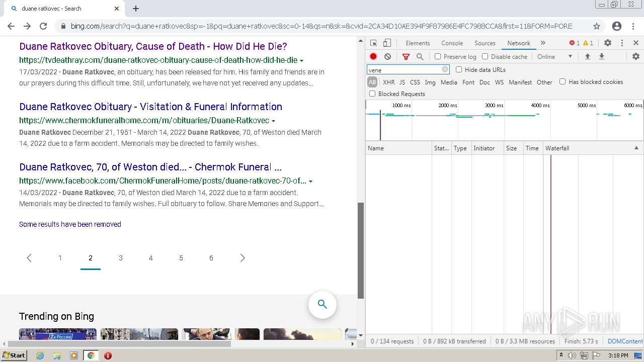
Task: Open a new browser tab
Action: point(136,9)
